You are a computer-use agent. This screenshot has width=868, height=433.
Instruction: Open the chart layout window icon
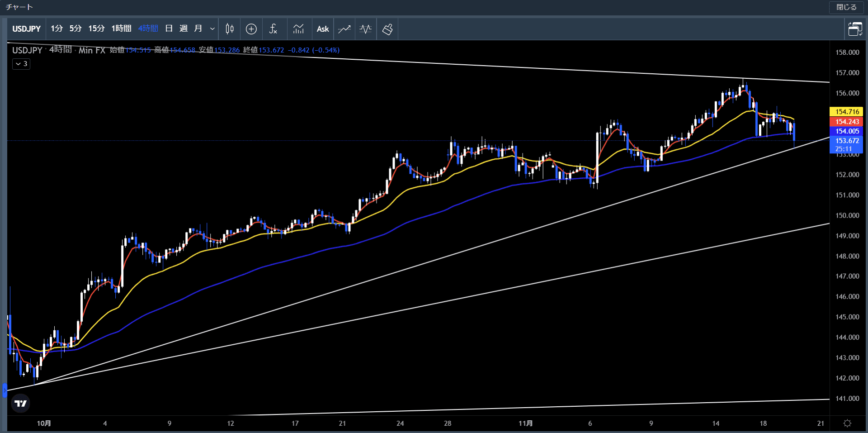tap(855, 29)
